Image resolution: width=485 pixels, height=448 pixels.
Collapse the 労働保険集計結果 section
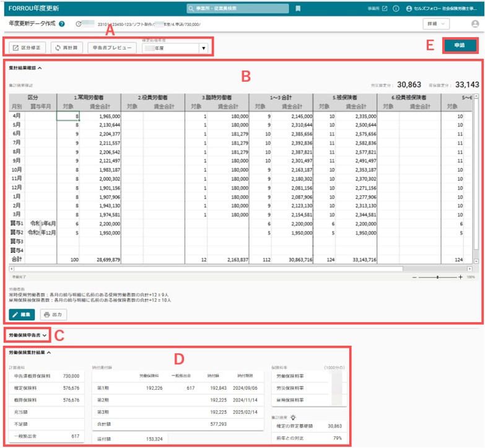click(30, 353)
